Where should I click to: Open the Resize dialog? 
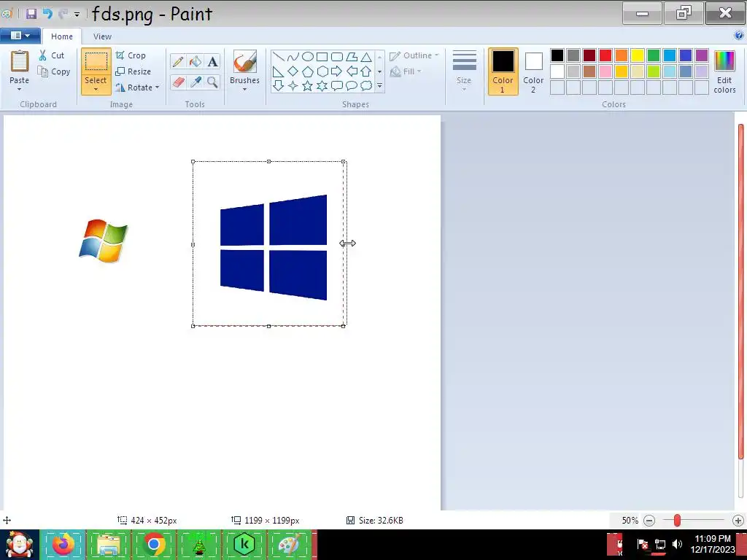tap(133, 71)
